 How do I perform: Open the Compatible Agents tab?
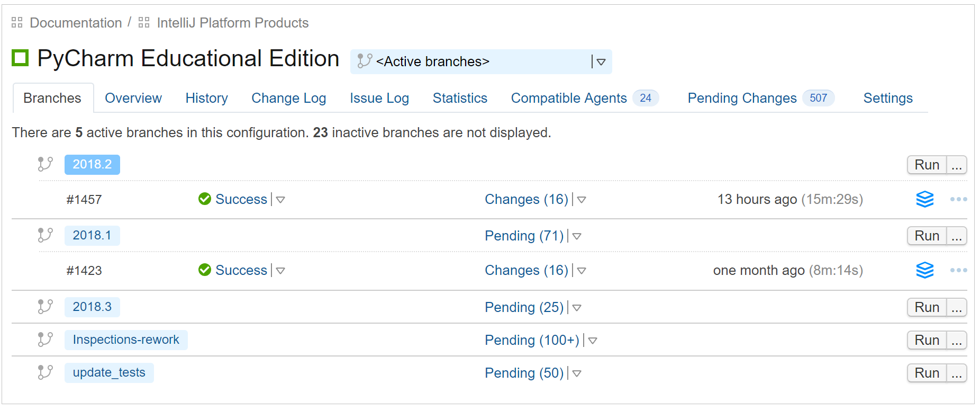coord(569,98)
